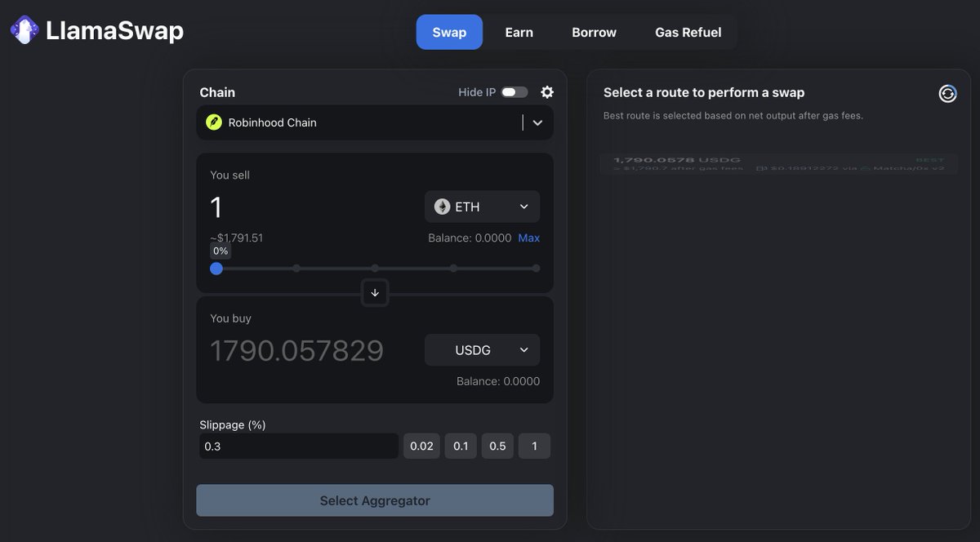Click the slippage input field showing 0.3

[x=299, y=446]
